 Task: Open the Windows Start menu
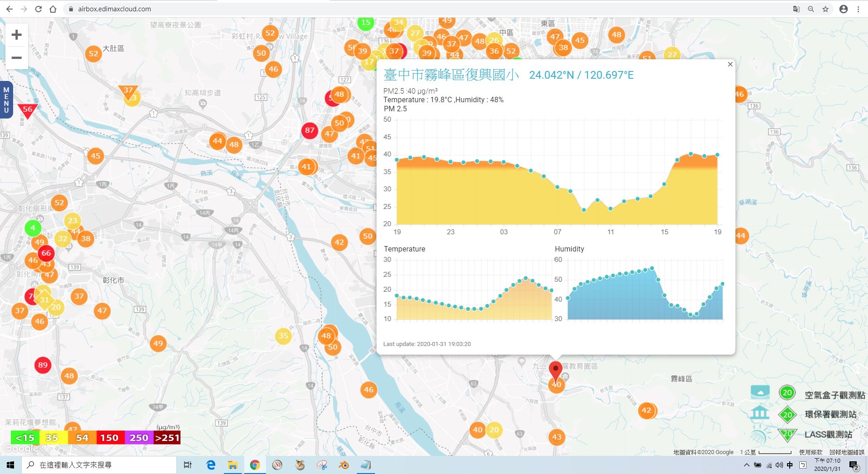(x=11, y=465)
